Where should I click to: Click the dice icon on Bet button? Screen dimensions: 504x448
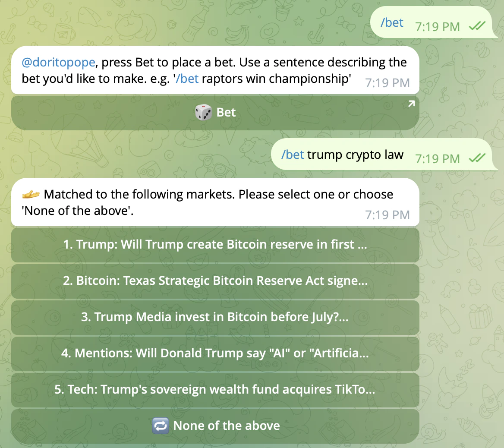pos(204,112)
